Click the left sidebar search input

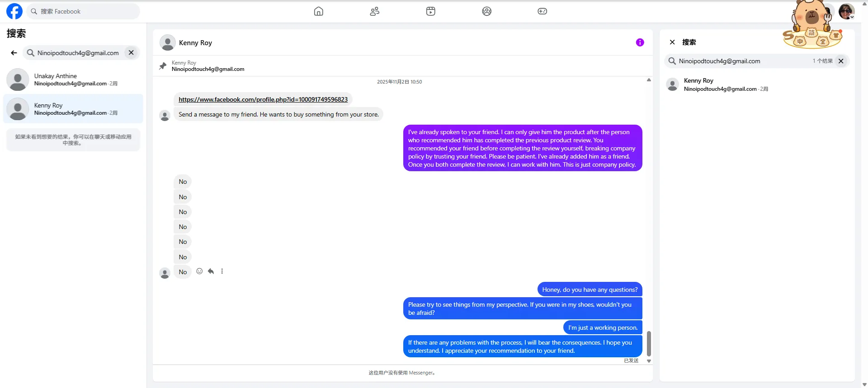[78, 53]
